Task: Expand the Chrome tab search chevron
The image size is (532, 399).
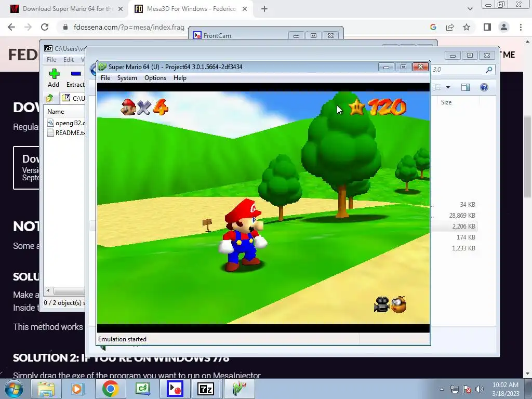Action: pos(470,9)
